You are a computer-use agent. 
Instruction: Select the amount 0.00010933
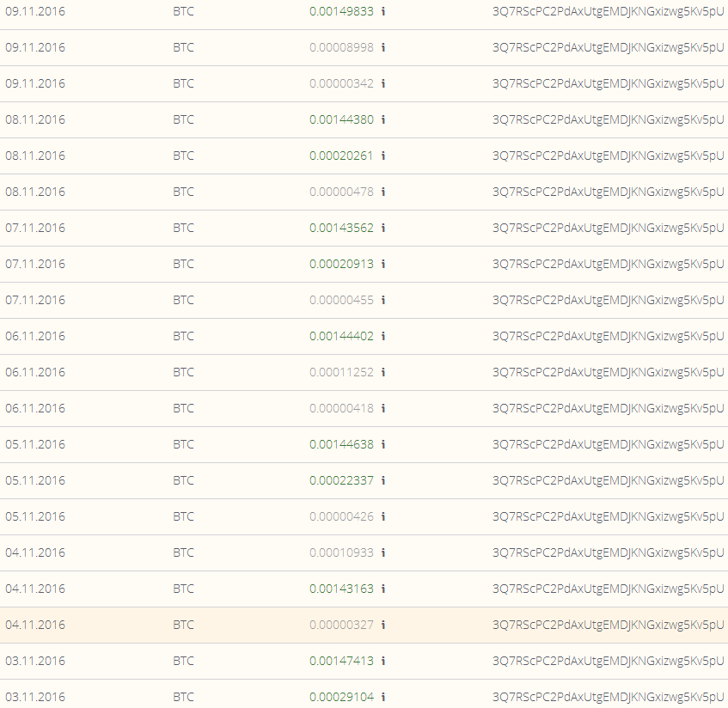tap(341, 553)
